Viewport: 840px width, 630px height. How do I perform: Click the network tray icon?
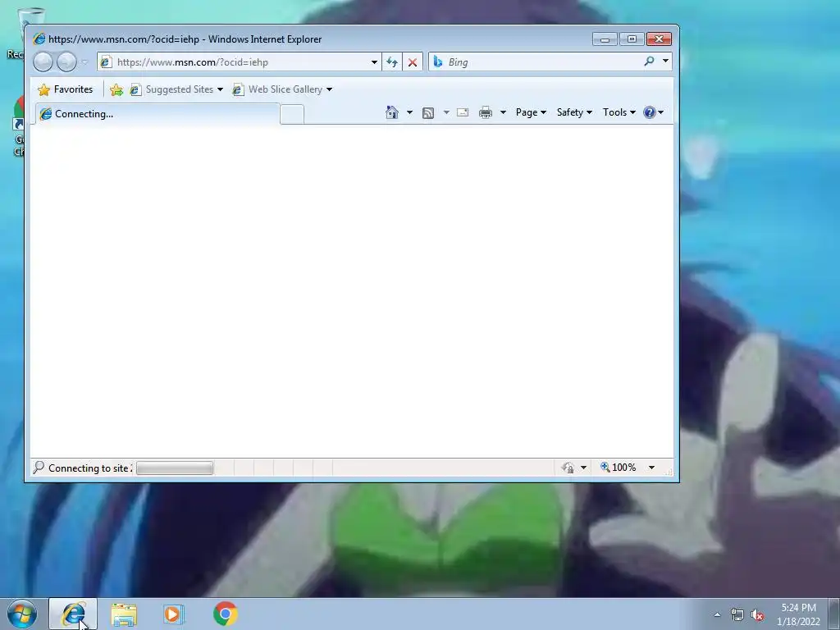[737, 614]
